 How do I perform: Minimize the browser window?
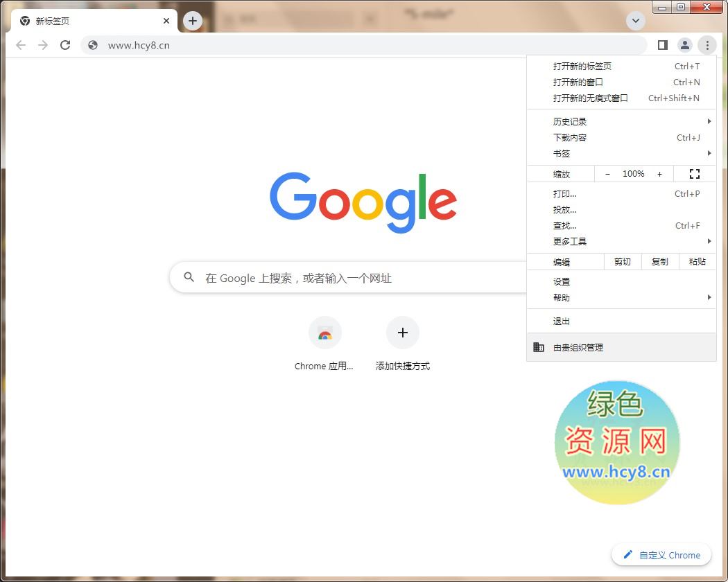(x=662, y=7)
